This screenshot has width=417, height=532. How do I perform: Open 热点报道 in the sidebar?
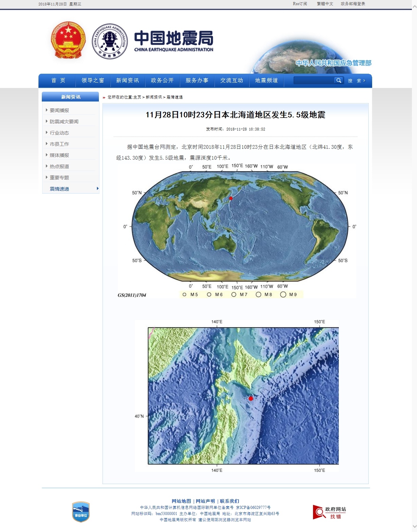59,166
